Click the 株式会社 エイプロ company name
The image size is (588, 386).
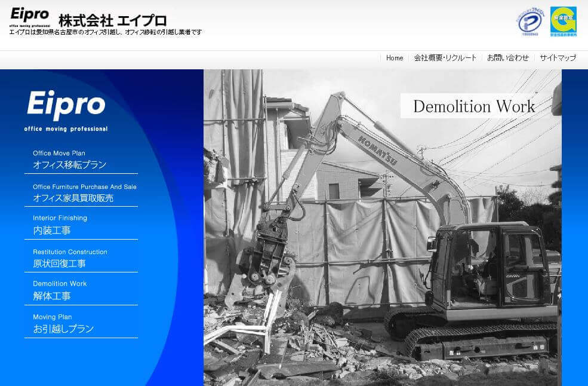112,20
